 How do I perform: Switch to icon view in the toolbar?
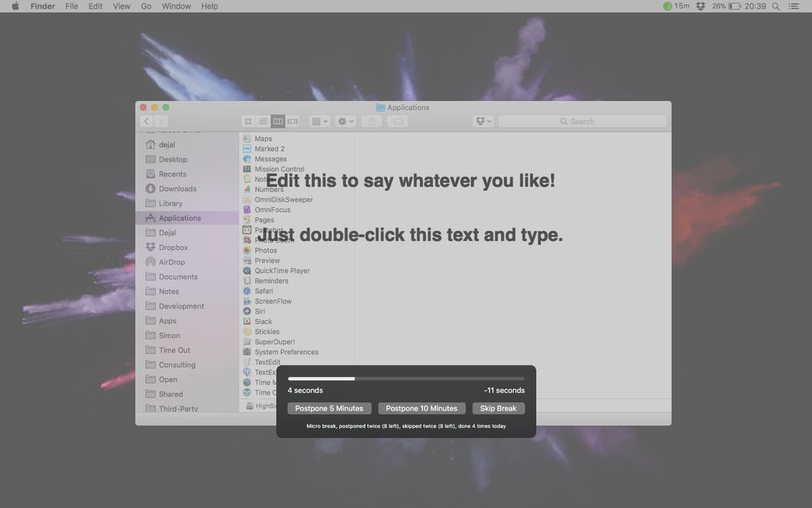(248, 121)
